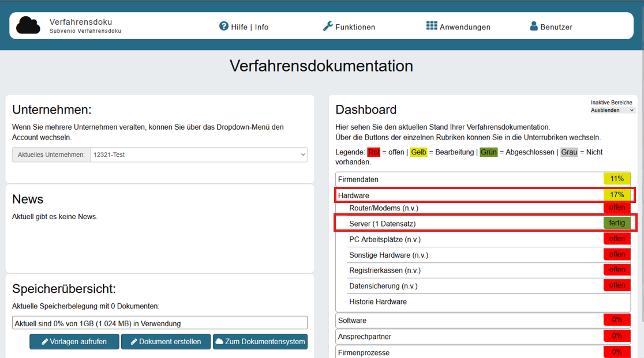Collapse the Hardware section
The height and width of the screenshot is (358, 644).
coord(483,195)
